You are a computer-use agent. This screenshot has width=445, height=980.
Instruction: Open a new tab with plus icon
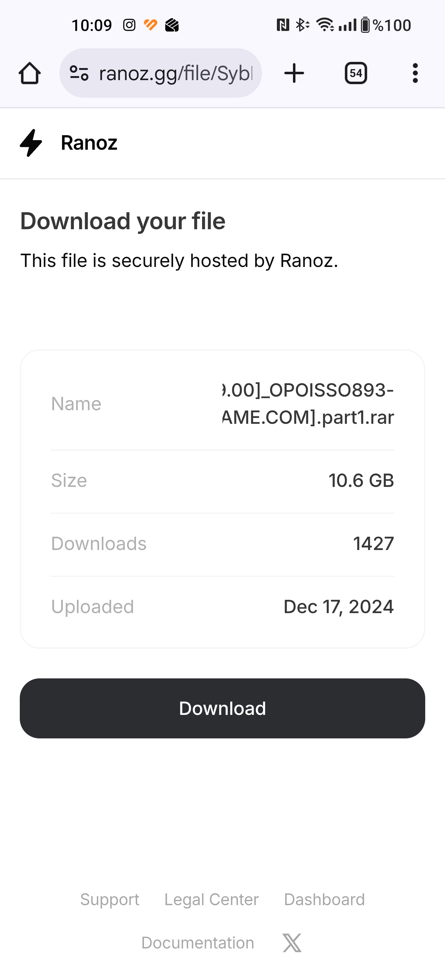click(294, 73)
